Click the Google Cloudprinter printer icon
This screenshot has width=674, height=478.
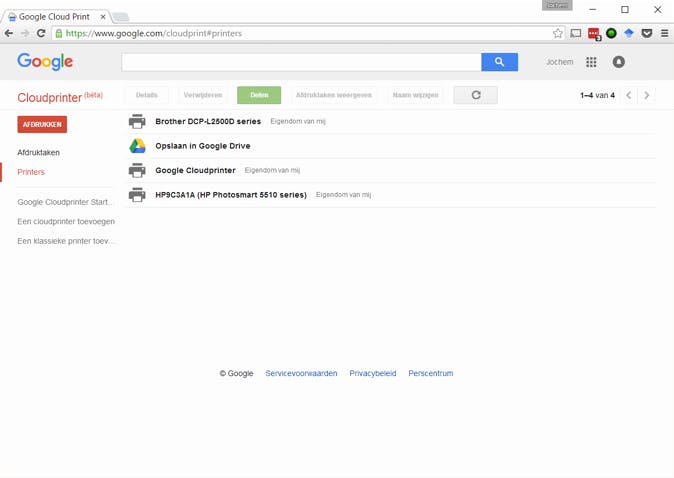137,171
